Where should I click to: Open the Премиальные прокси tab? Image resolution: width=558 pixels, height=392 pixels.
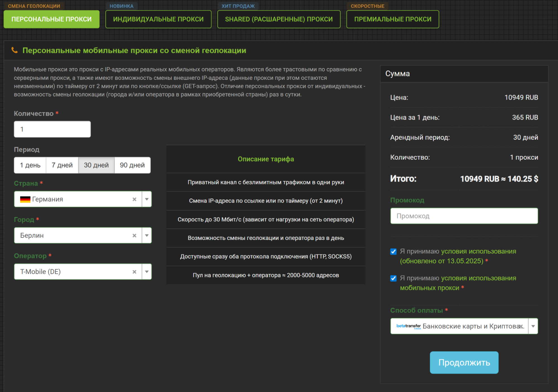[392, 19]
